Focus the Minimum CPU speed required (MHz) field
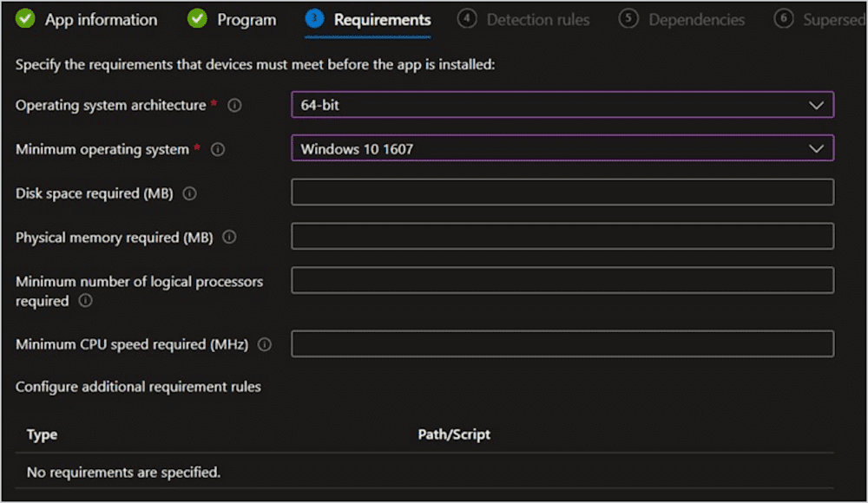 point(562,343)
